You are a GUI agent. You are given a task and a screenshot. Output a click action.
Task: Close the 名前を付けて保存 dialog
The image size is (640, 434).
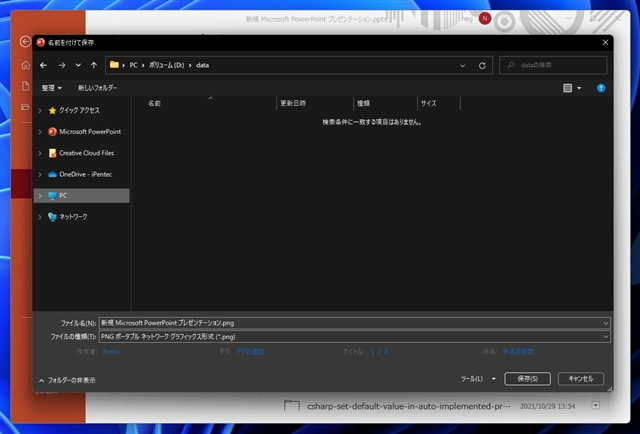605,42
